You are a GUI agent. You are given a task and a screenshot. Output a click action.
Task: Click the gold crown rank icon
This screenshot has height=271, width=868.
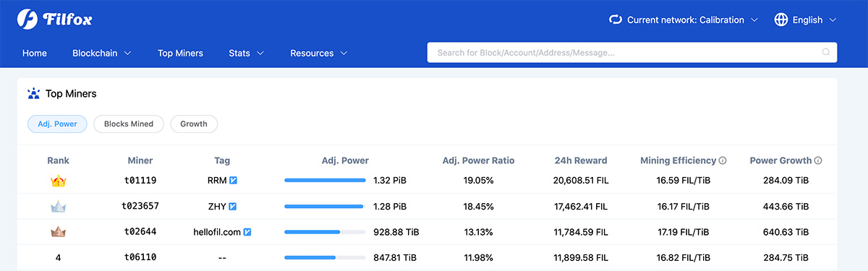click(x=59, y=181)
